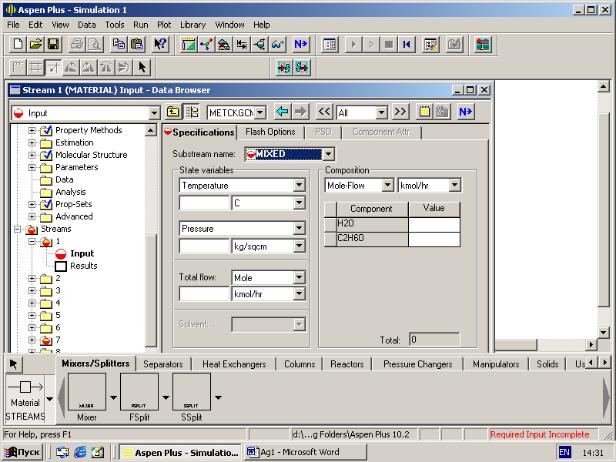
Task: Toggle the Data Browser tree view icon
Action: click(192, 112)
